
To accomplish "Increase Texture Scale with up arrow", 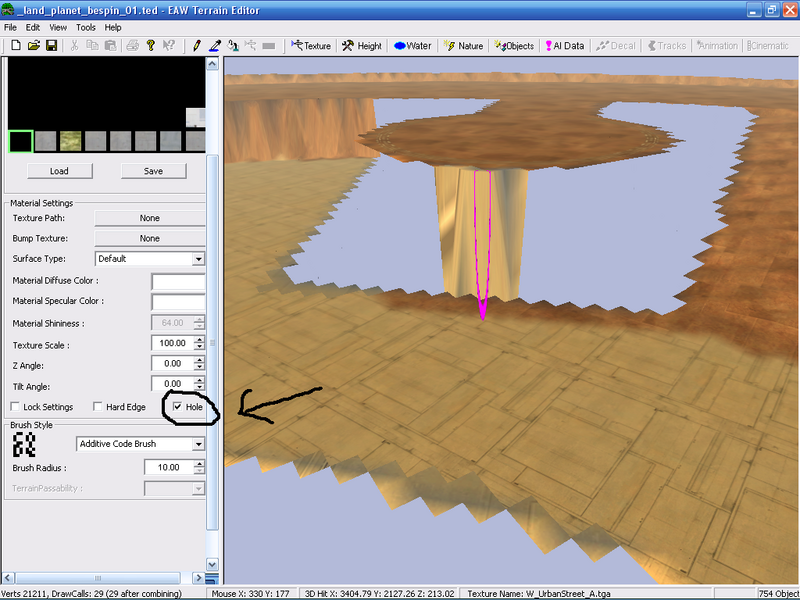I will click(x=199, y=339).
